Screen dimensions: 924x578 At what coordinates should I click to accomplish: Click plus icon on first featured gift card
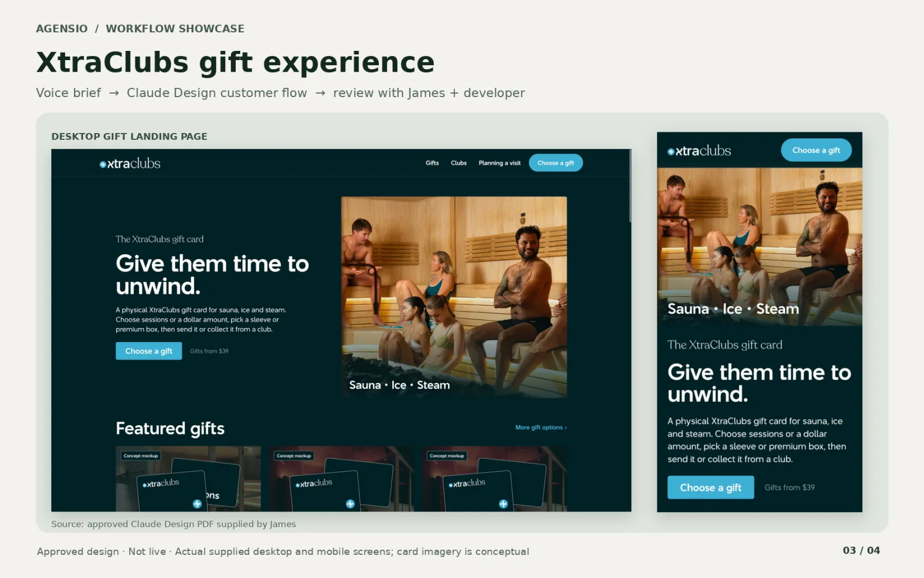pos(197,504)
